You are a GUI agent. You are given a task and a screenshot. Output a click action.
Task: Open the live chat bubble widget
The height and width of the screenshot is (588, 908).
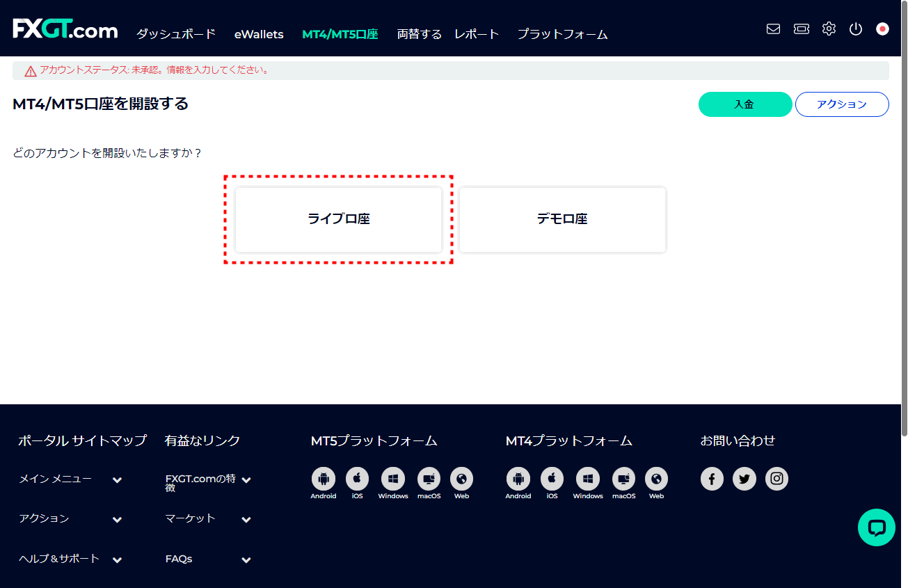(x=877, y=527)
